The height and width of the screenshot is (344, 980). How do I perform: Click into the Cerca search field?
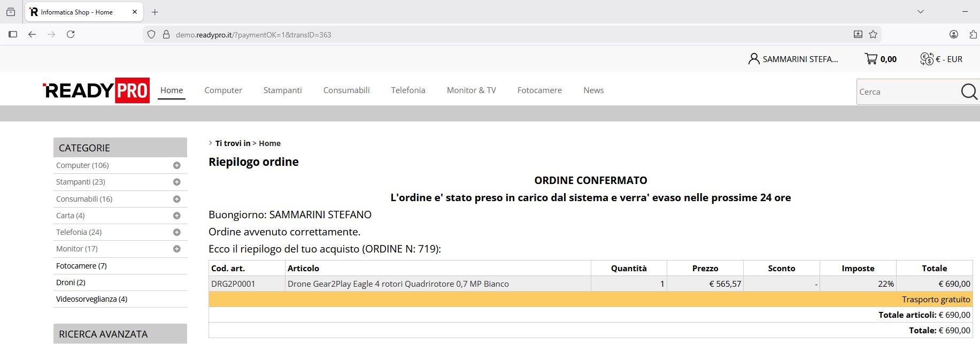906,92
